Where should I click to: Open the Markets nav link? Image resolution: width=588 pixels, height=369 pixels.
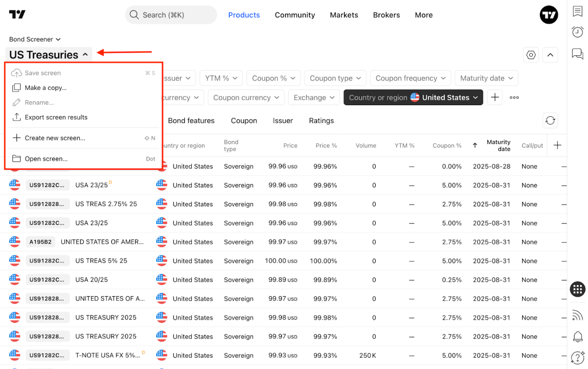[x=344, y=15]
